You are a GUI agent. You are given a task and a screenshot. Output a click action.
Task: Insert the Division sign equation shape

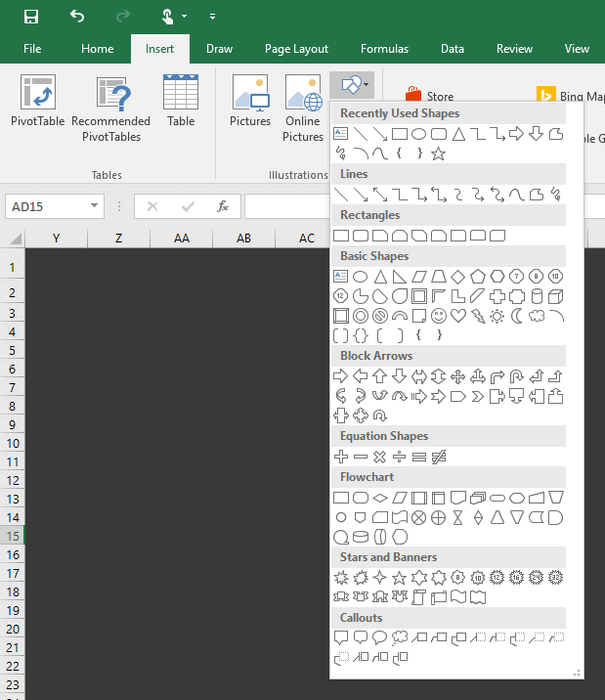coord(400,457)
